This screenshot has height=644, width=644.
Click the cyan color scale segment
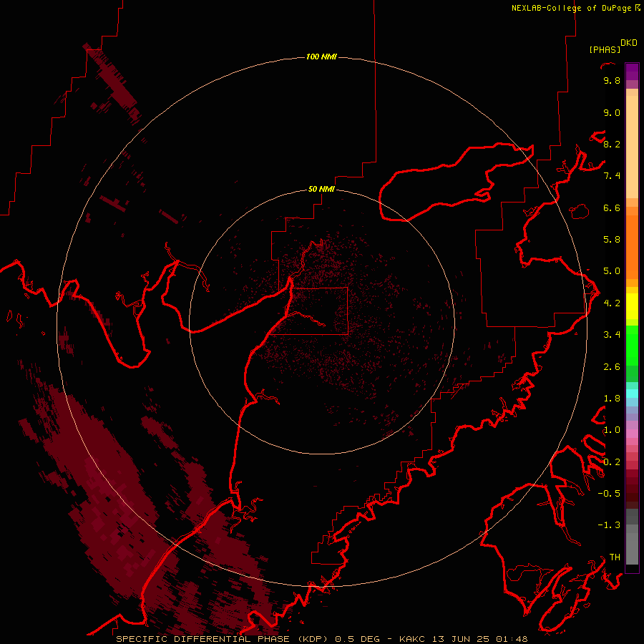coord(632,394)
